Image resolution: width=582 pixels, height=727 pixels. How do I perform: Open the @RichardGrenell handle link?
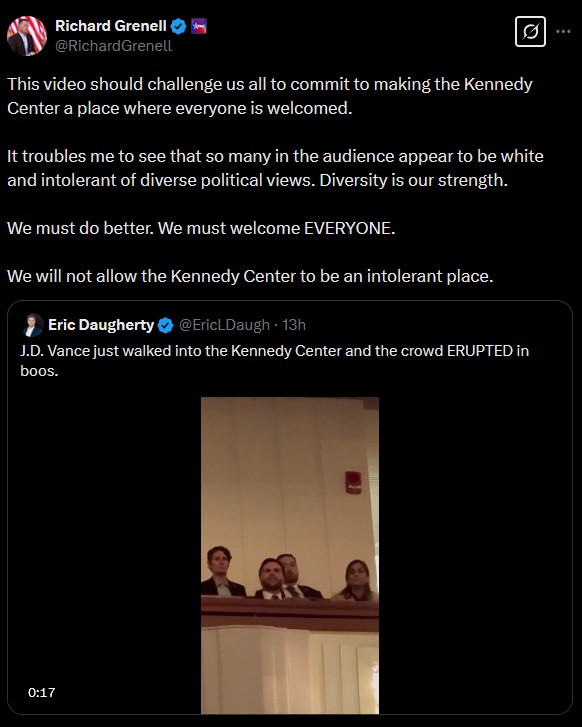(114, 46)
